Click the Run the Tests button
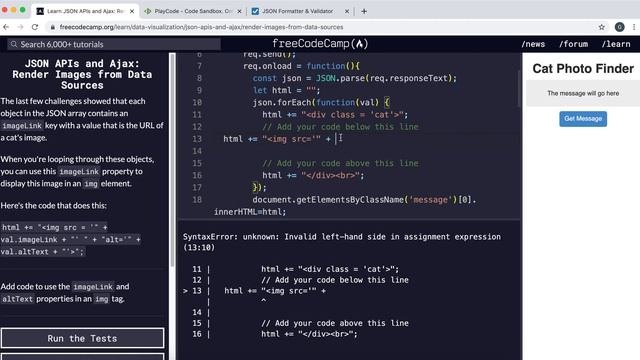This screenshot has height=360, width=640. 82,338
